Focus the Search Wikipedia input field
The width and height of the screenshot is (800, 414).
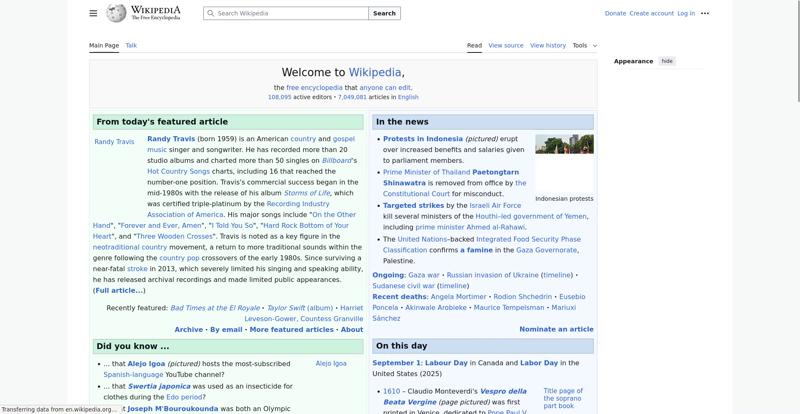(x=286, y=13)
